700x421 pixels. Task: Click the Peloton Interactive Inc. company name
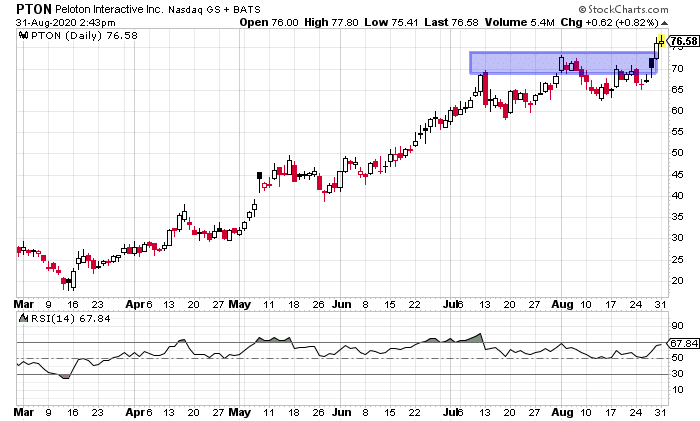(109, 9)
